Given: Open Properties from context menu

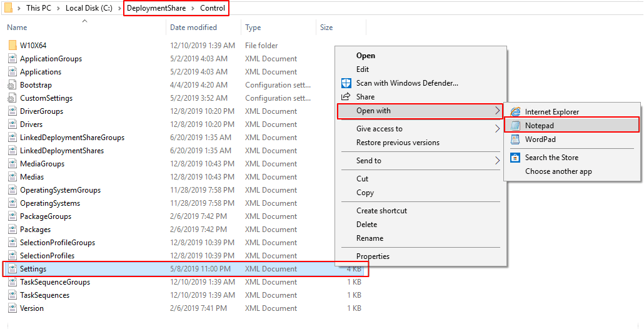Looking at the screenshot, I should (373, 256).
